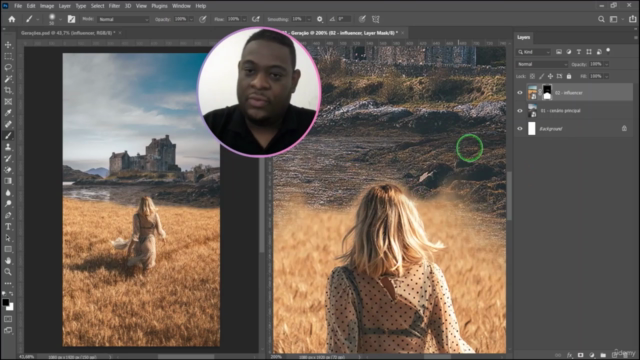The height and width of the screenshot is (360, 640).
Task: Open the workspace switcher button
Action: [613, 19]
